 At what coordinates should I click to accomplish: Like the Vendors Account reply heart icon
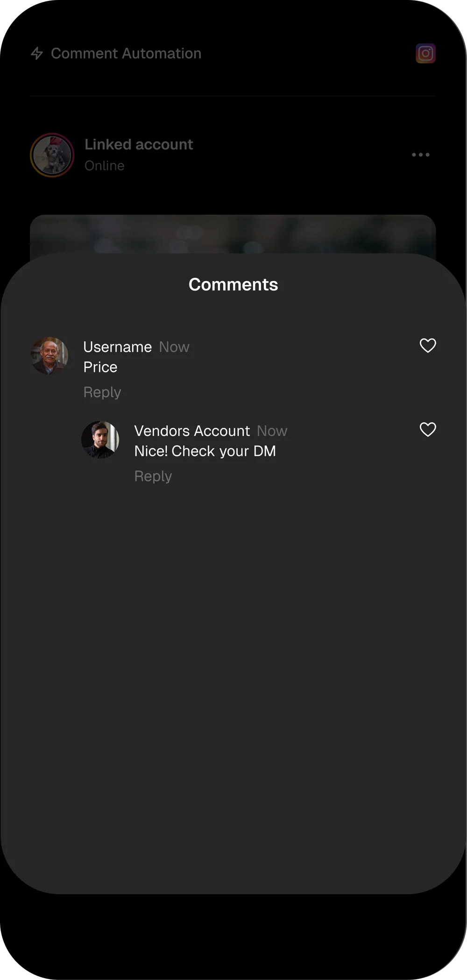tap(427, 429)
